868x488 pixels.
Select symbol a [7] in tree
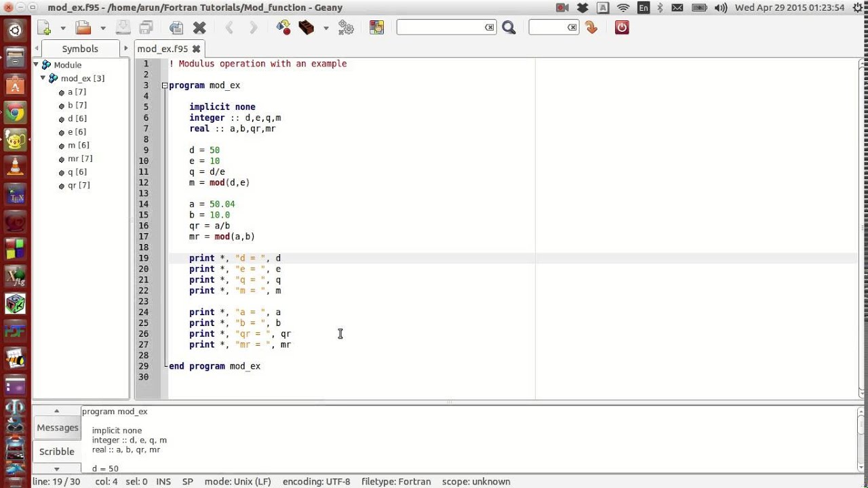pyautogui.click(x=77, y=91)
